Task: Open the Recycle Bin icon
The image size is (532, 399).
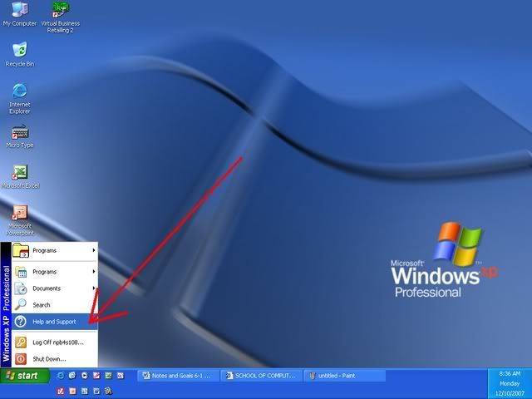Action: click(x=20, y=54)
